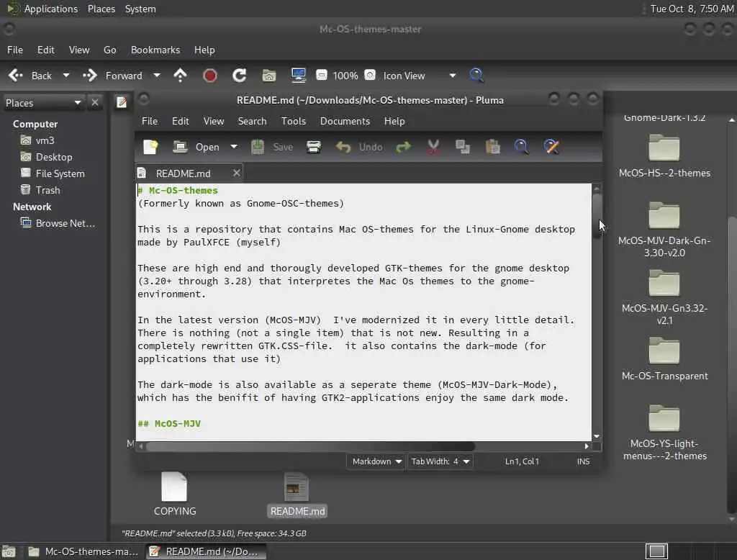
Task: Open Pluma's View menu
Action: [213, 122]
